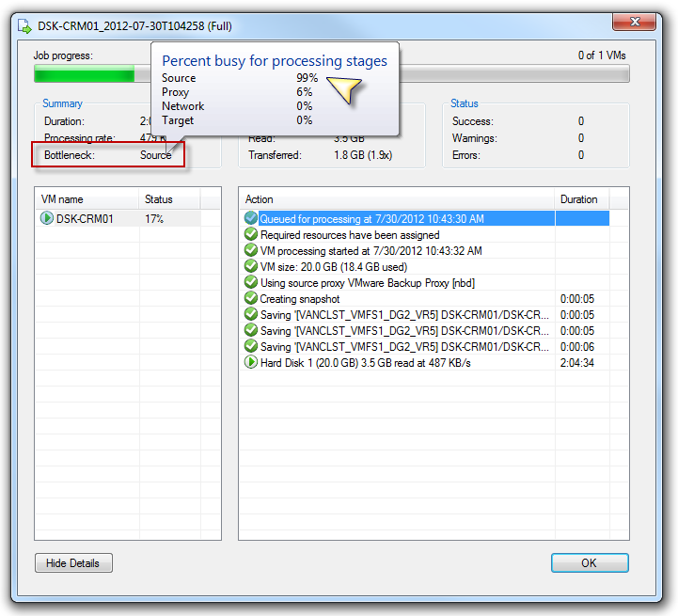The image size is (678, 616).
Task: Click the check icon for Using source proxy
Action: pyautogui.click(x=251, y=283)
